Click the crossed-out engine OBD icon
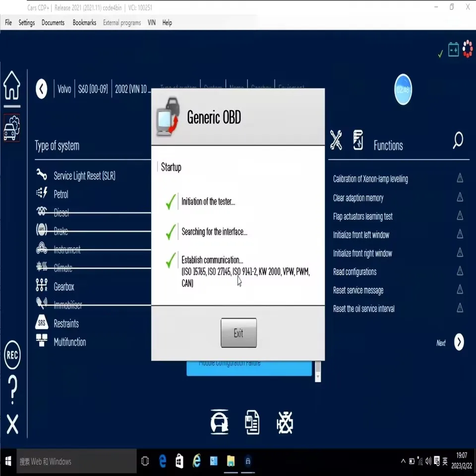This screenshot has height=476, width=476. [x=285, y=422]
